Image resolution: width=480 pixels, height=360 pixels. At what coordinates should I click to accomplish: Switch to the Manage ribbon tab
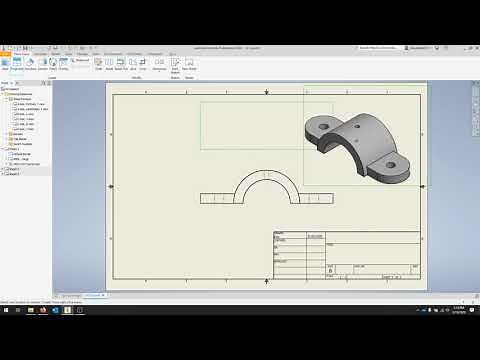pyautogui.click(x=82, y=54)
